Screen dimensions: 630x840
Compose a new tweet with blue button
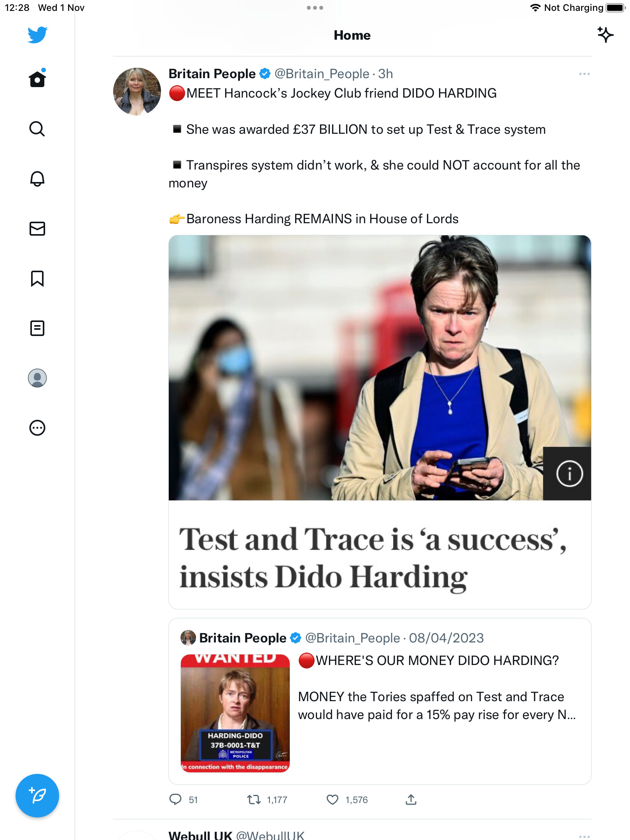click(x=37, y=796)
